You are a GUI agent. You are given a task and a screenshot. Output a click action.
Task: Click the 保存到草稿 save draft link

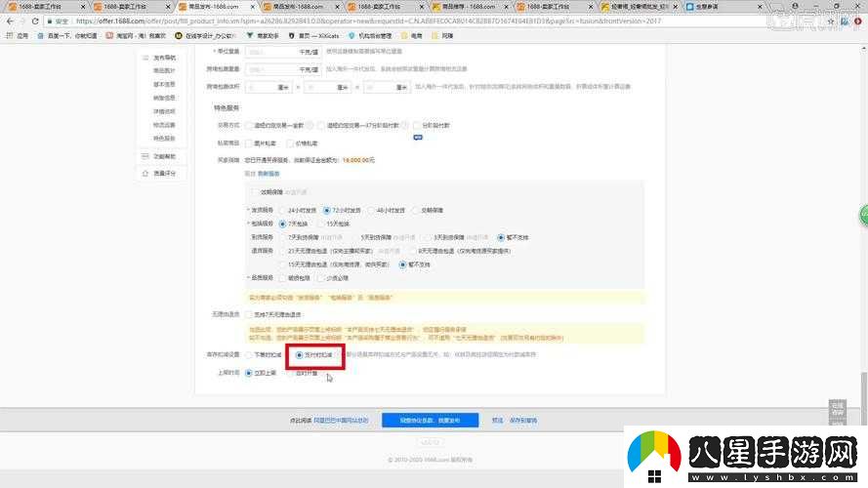tap(524, 420)
